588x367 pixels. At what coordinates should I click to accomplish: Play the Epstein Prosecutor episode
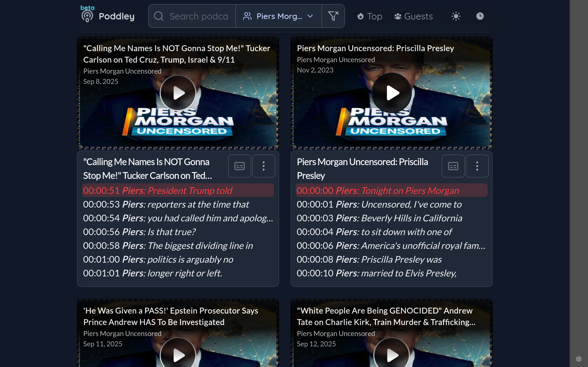click(x=178, y=355)
